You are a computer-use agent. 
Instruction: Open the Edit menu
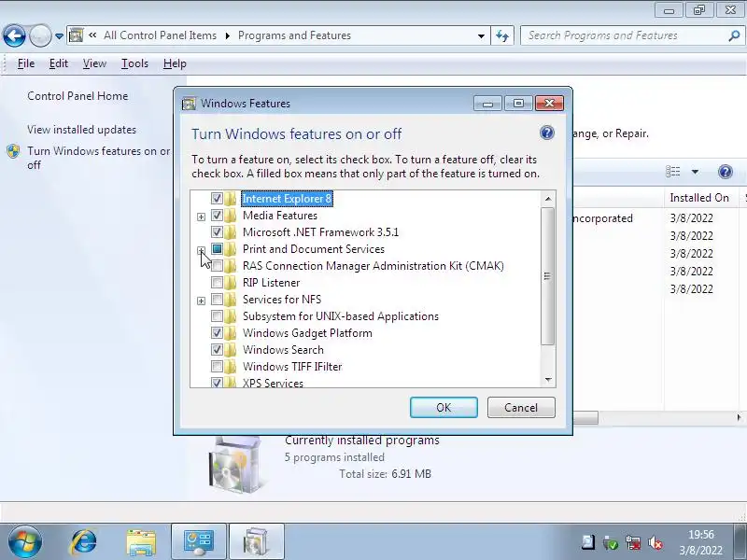pos(59,63)
